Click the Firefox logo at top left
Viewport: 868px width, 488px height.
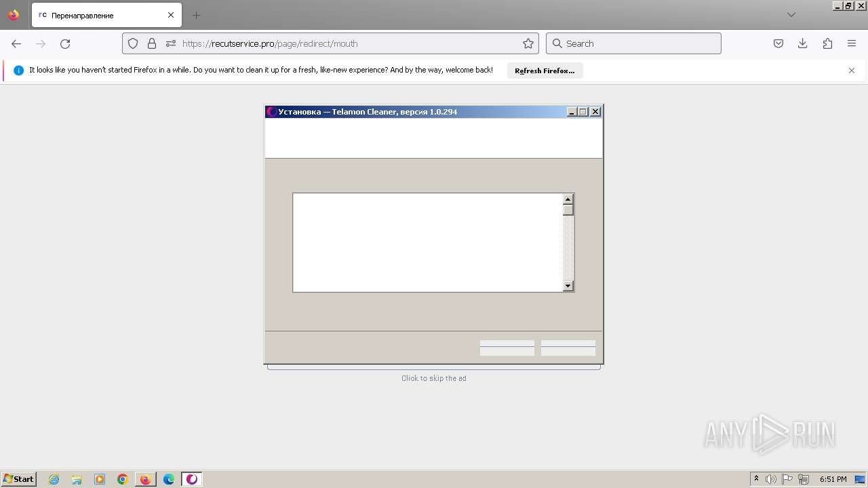click(14, 15)
